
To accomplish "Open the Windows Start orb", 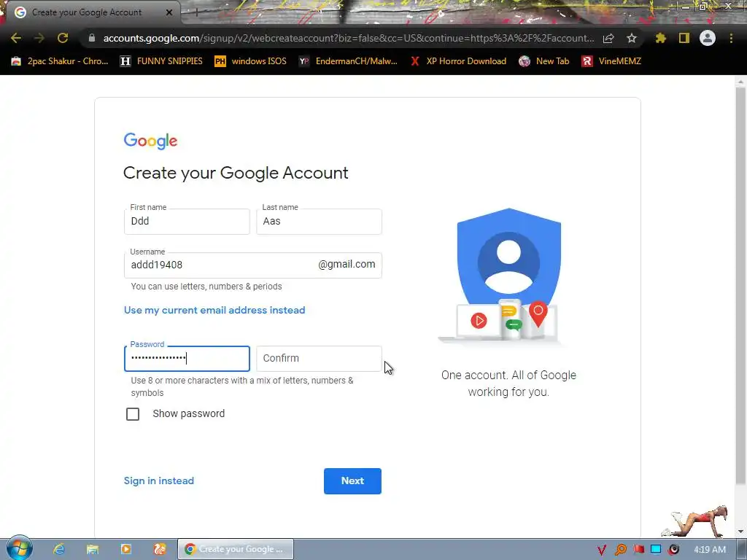I will [20, 548].
